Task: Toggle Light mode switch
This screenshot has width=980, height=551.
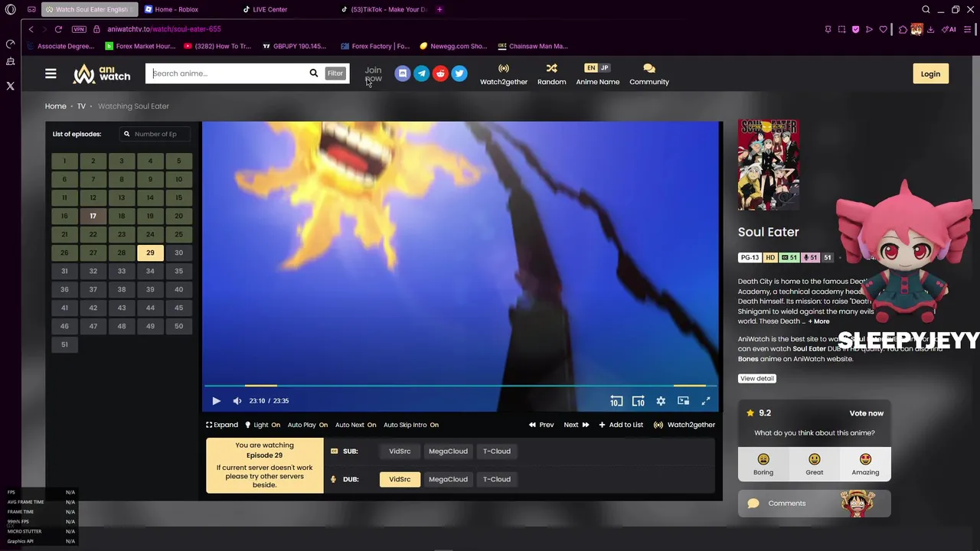Action: [262, 425]
